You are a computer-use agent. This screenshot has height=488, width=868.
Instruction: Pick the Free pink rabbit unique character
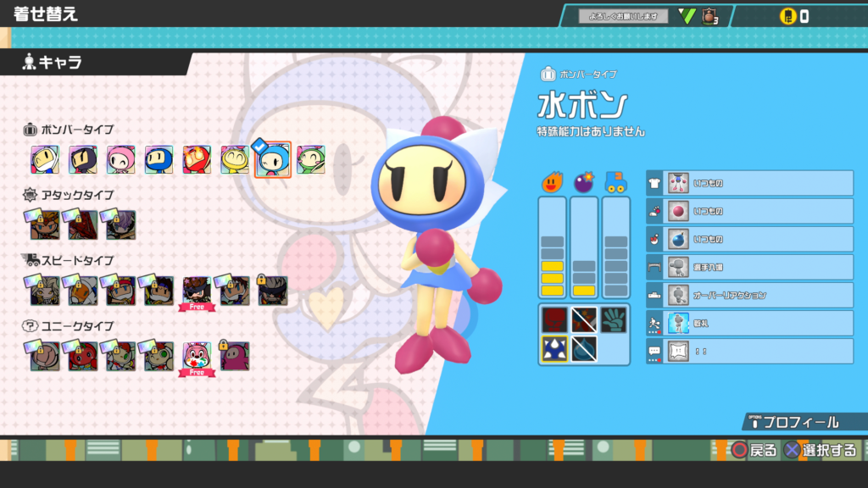[x=197, y=357]
